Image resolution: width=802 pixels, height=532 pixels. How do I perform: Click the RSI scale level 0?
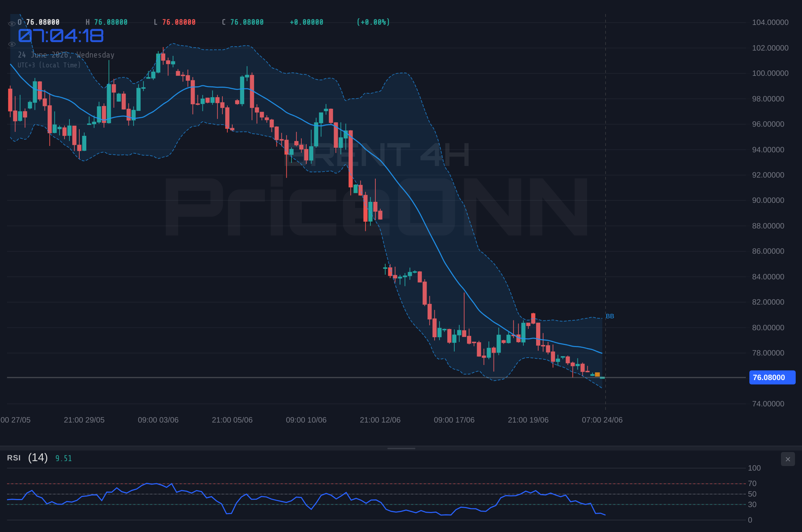pos(750,520)
